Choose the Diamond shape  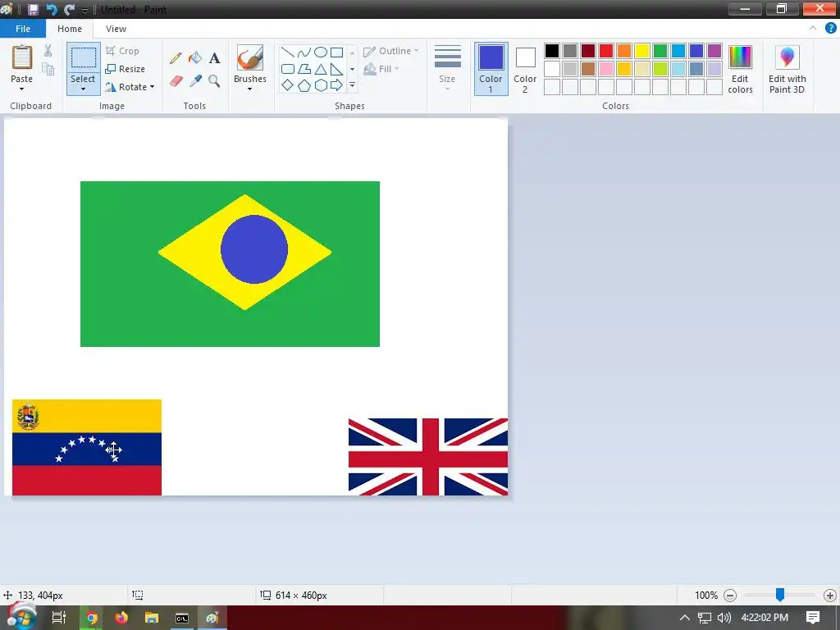pos(288,85)
